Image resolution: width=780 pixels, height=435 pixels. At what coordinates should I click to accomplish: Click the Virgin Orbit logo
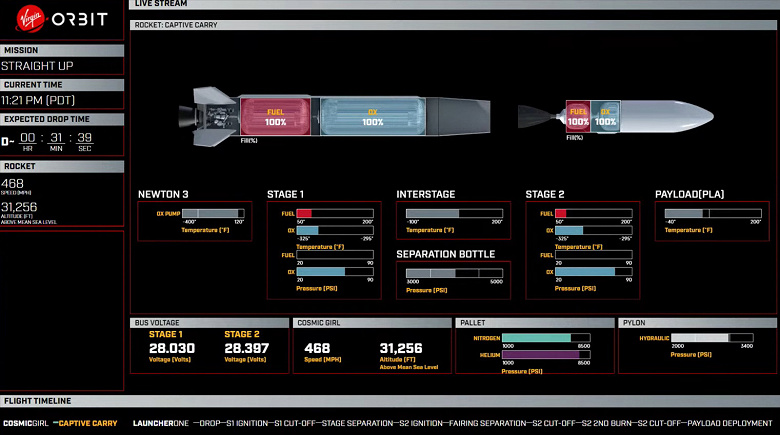click(62, 19)
